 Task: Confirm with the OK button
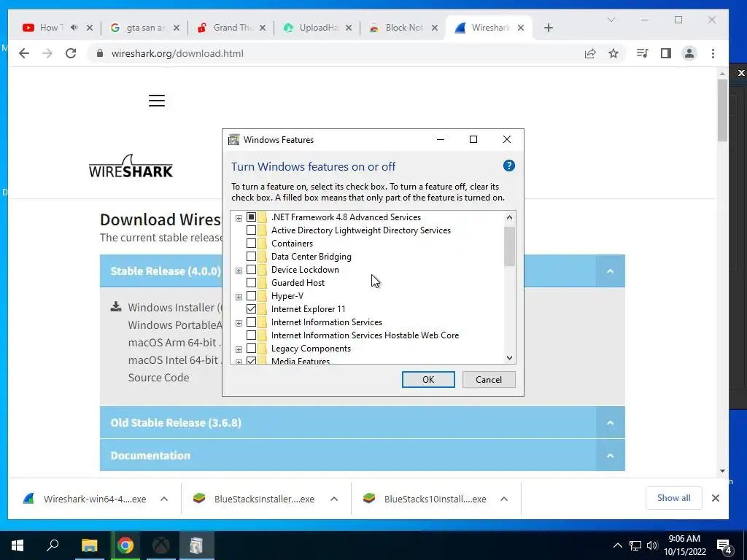pos(428,379)
